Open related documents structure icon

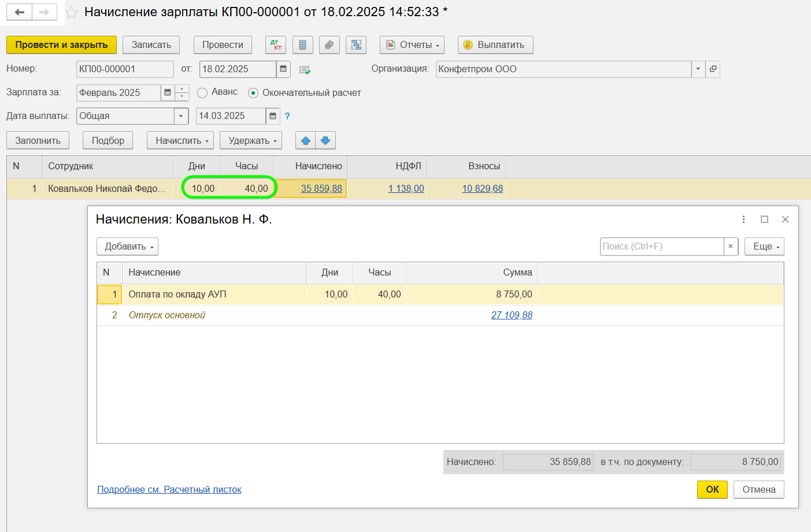(356, 44)
